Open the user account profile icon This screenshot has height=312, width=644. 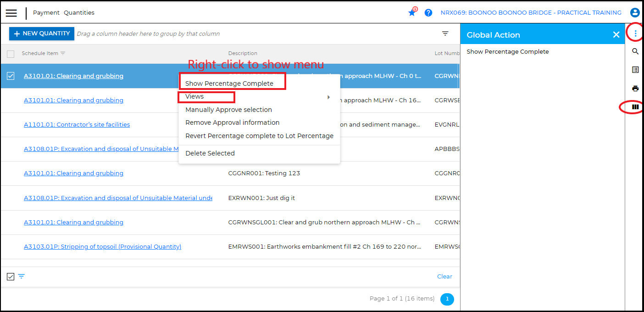[635, 13]
